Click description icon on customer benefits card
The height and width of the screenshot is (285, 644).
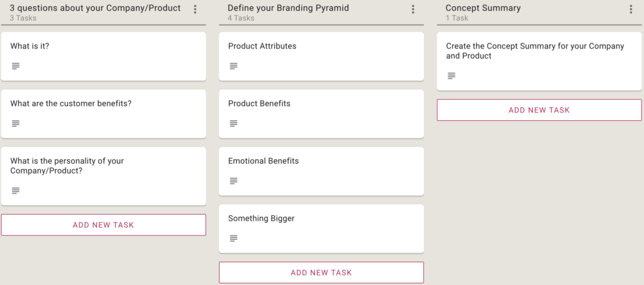tap(16, 123)
